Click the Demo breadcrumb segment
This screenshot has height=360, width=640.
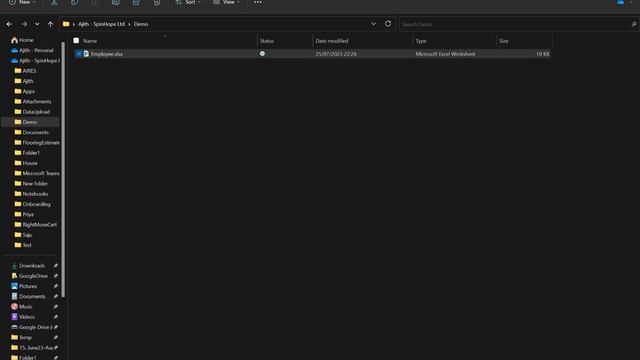pyautogui.click(x=141, y=24)
